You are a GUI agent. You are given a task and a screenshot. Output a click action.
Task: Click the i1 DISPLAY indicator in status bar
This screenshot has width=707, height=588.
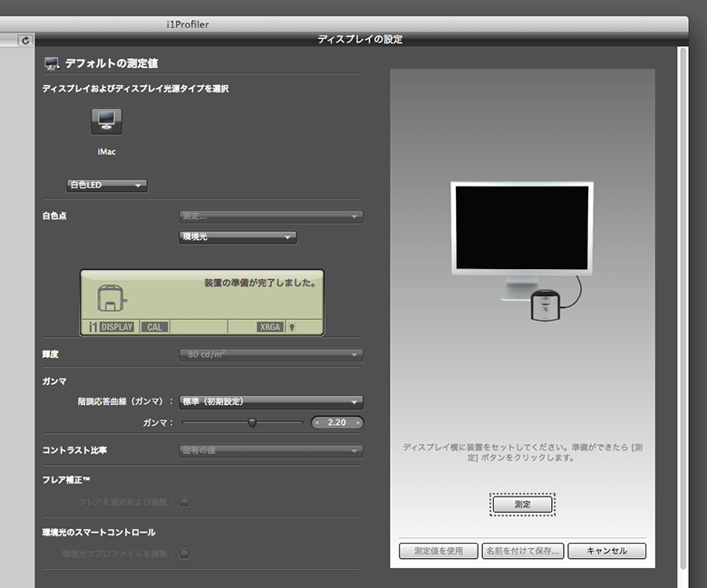click(111, 327)
